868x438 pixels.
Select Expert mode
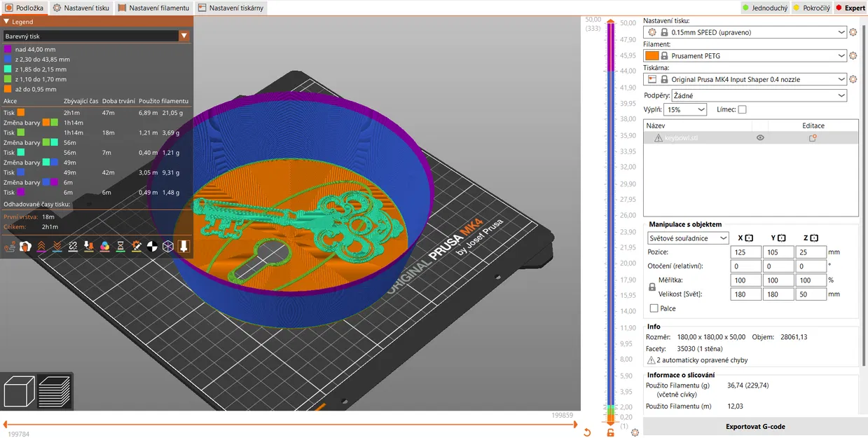click(850, 8)
